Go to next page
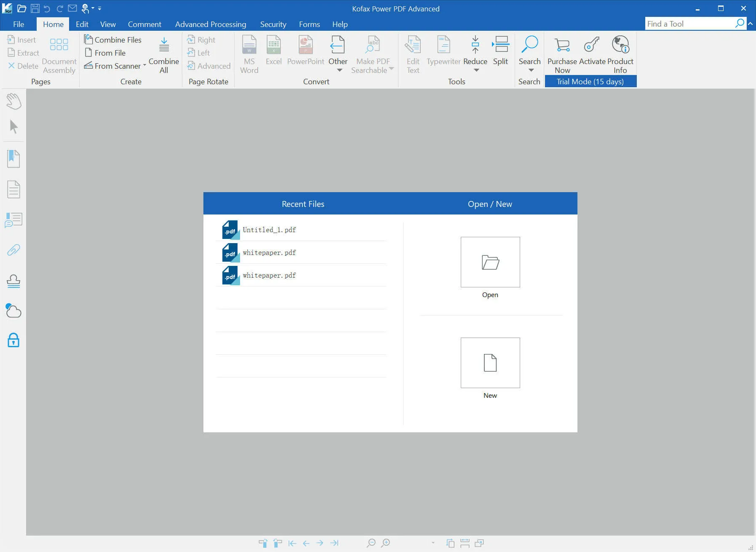Image resolution: width=756 pixels, height=552 pixels. 320,543
